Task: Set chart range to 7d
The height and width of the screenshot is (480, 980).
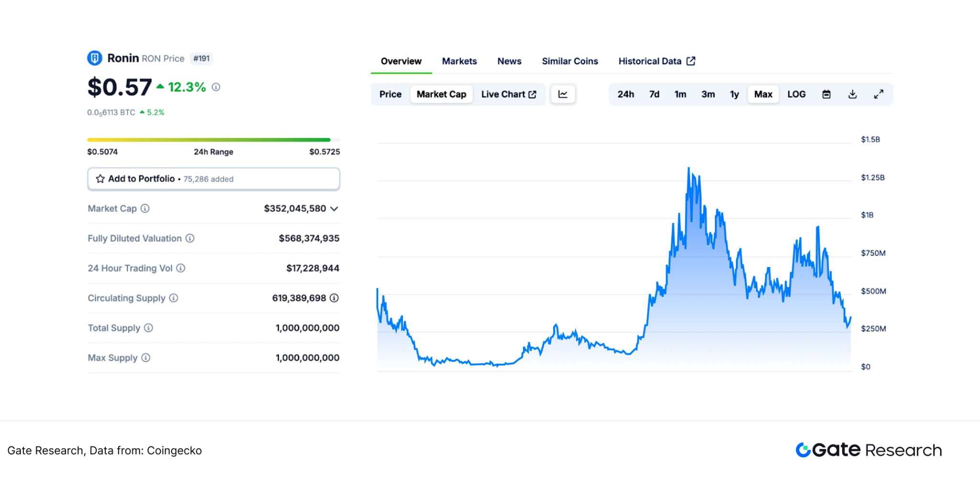Action: pyautogui.click(x=655, y=94)
